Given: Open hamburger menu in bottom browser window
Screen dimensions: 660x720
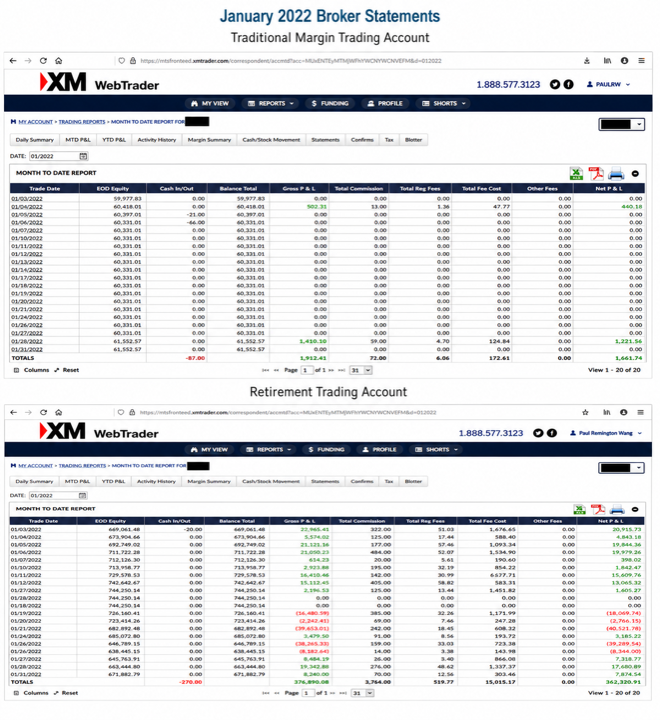Looking at the screenshot, I should point(640,412).
